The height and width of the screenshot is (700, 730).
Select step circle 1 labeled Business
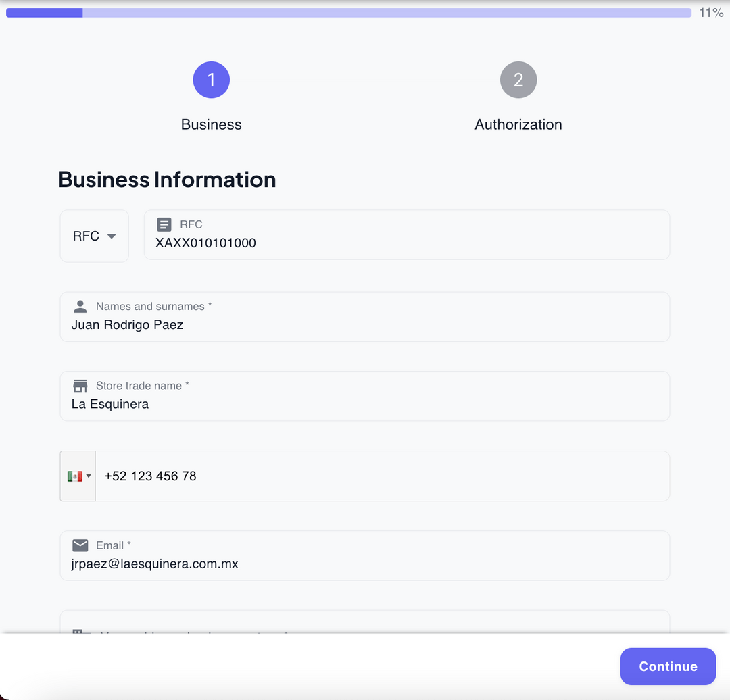point(211,79)
